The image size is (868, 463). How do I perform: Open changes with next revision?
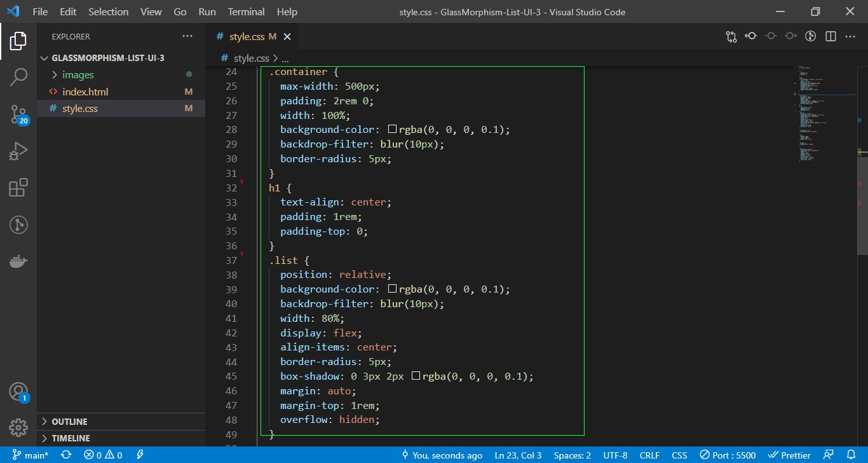790,37
